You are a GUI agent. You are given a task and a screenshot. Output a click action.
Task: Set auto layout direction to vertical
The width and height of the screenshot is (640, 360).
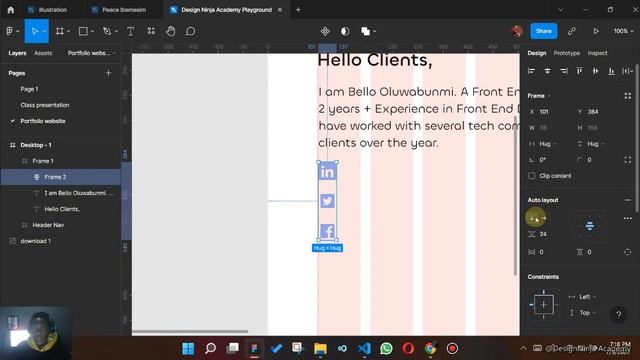(x=531, y=218)
